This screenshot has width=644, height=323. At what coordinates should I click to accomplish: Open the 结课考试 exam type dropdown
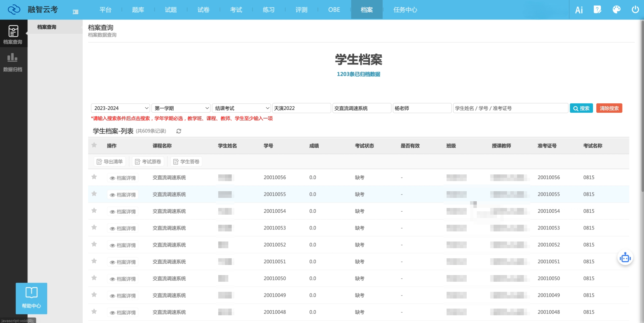(241, 108)
